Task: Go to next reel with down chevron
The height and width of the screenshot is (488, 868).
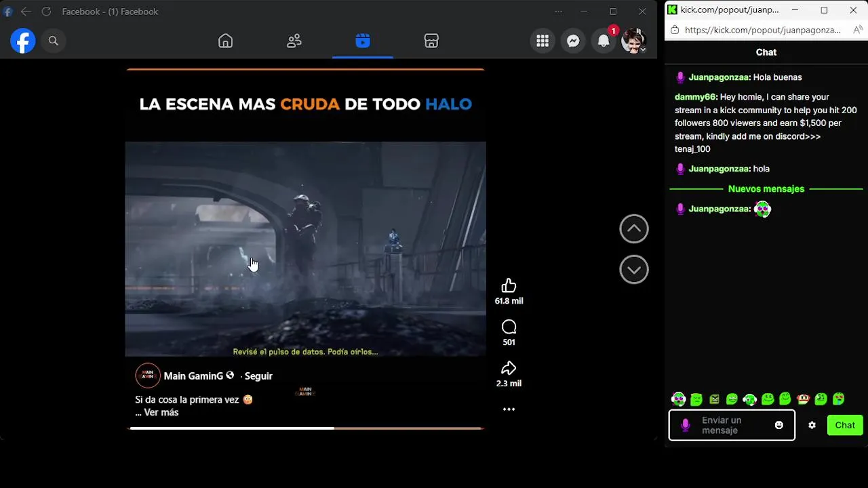Action: click(x=634, y=270)
